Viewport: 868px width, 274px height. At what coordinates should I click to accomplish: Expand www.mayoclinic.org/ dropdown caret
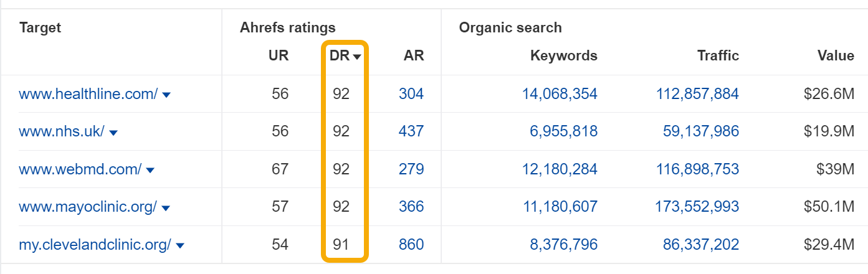(x=165, y=207)
